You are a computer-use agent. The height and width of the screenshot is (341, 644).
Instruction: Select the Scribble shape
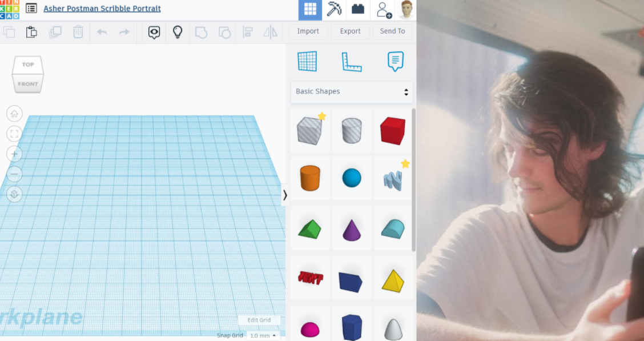point(393,179)
